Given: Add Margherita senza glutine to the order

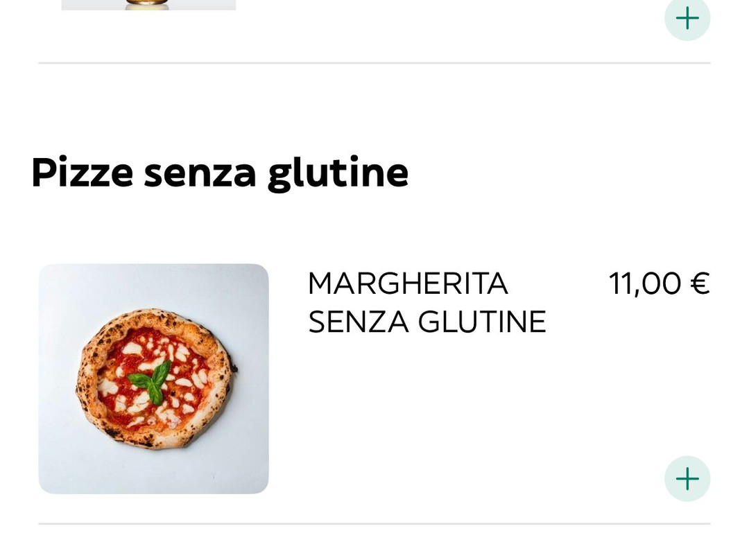Looking at the screenshot, I should pyautogui.click(x=687, y=478).
